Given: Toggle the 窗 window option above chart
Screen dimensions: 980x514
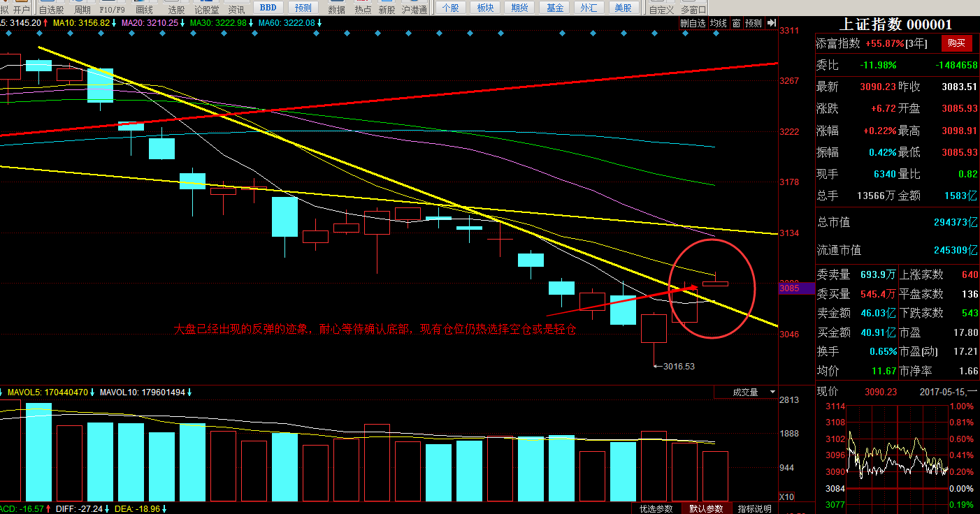Looking at the screenshot, I should [x=736, y=23].
